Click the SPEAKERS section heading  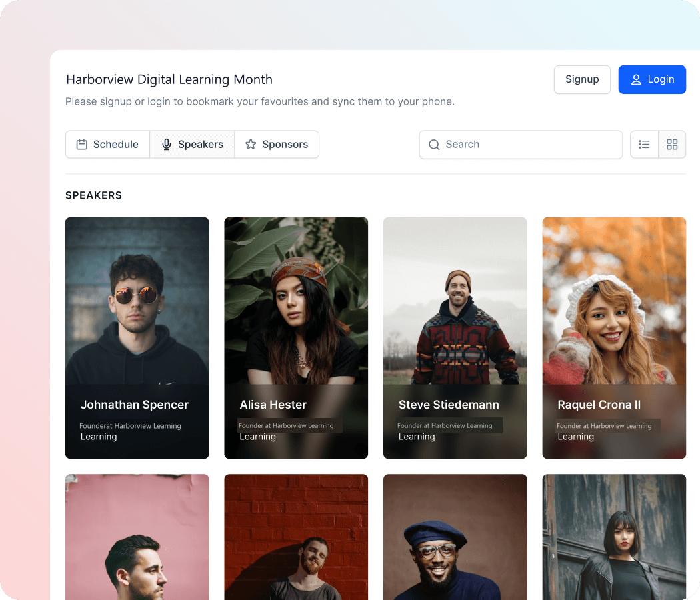coord(94,195)
